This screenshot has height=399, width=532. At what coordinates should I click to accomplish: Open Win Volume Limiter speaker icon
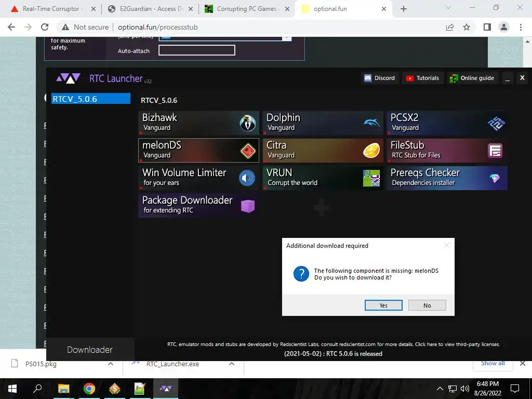pos(247,178)
